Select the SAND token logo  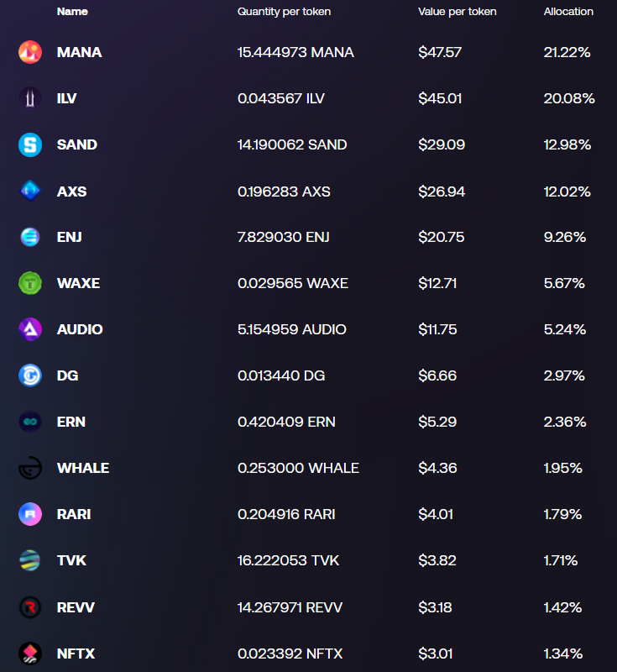point(30,144)
